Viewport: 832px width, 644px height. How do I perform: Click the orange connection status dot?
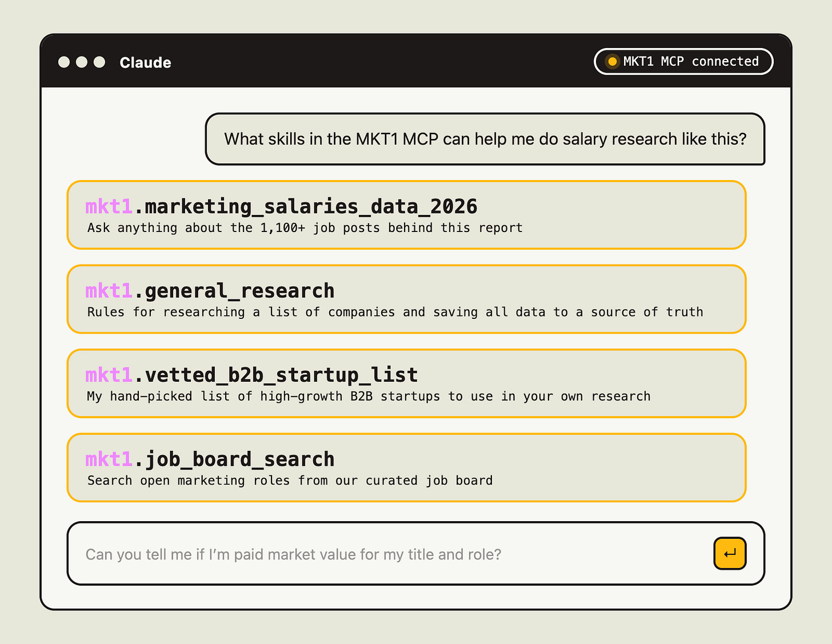[x=612, y=62]
